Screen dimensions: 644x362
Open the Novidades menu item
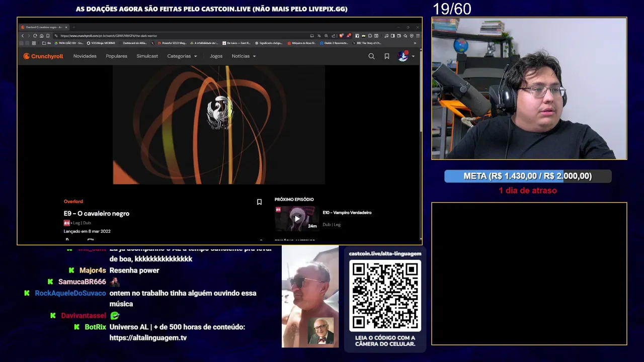pos(85,56)
